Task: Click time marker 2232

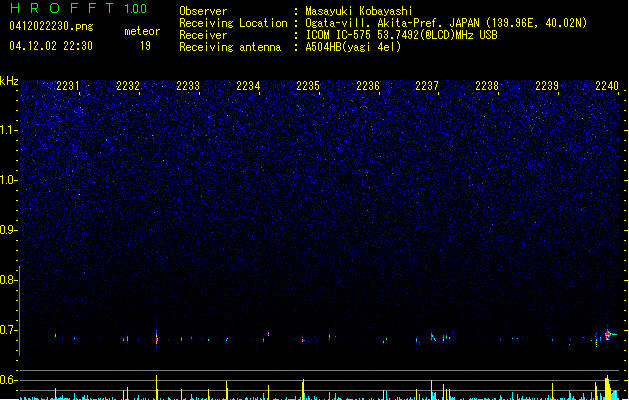Action: pyautogui.click(x=128, y=86)
